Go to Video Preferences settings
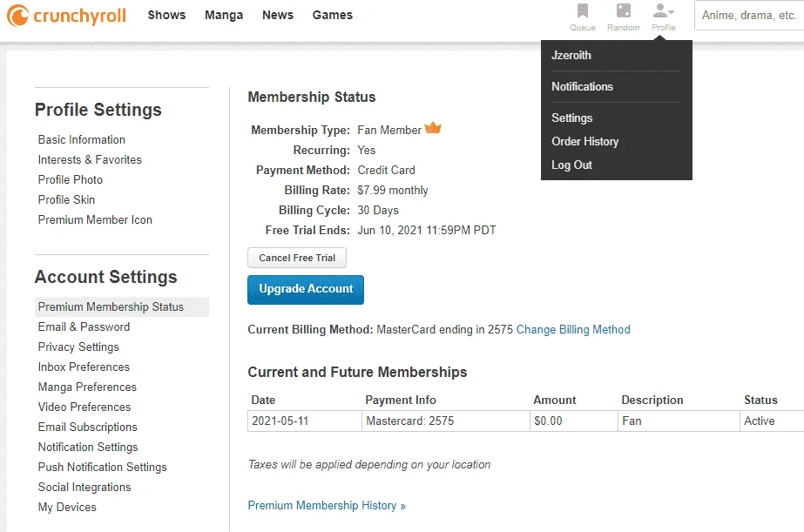This screenshot has height=532, width=804. click(84, 407)
